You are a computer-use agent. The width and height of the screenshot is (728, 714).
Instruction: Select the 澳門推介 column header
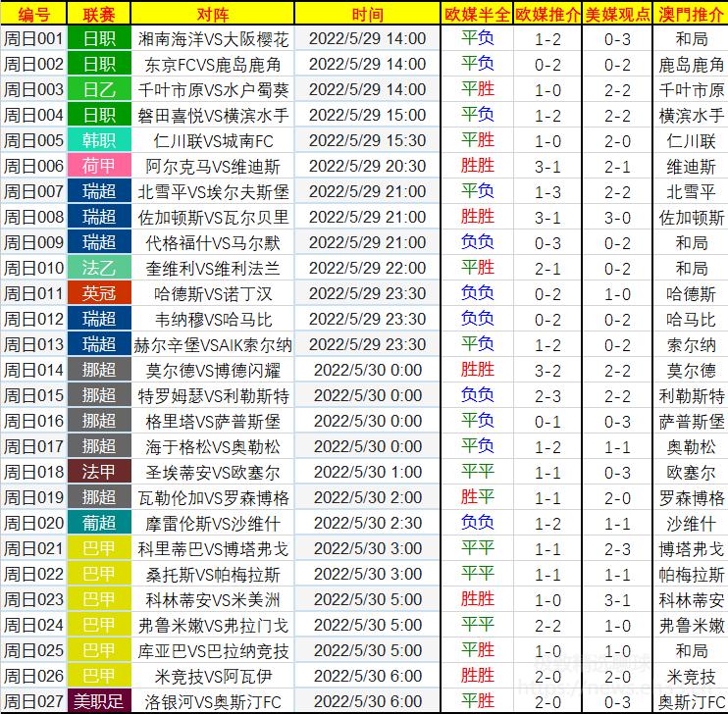click(691, 14)
